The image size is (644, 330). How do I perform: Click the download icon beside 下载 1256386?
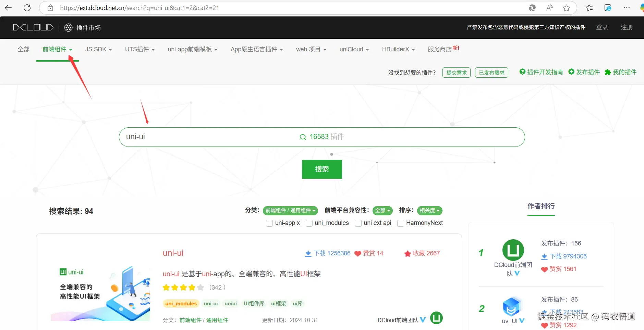pyautogui.click(x=308, y=254)
